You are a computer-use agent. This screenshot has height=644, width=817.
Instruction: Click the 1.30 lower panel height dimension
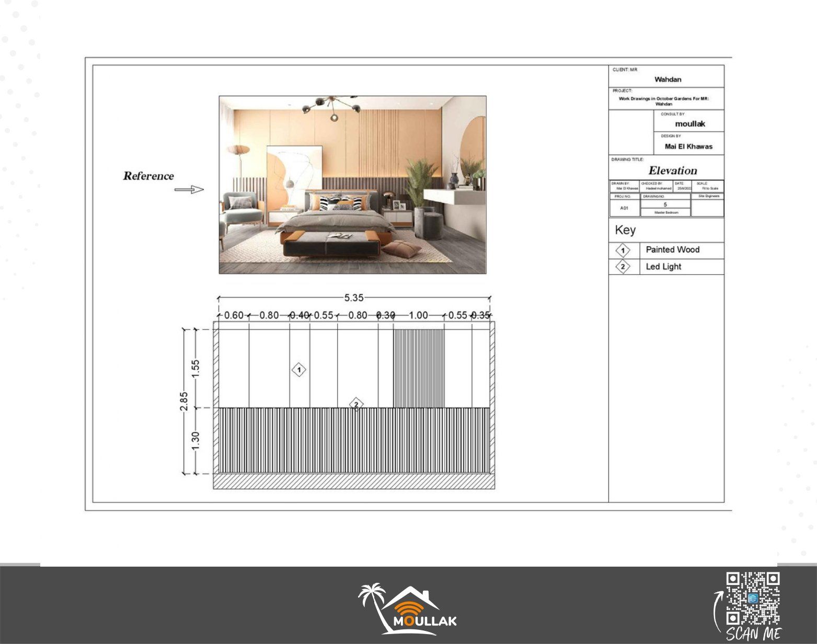(x=195, y=441)
